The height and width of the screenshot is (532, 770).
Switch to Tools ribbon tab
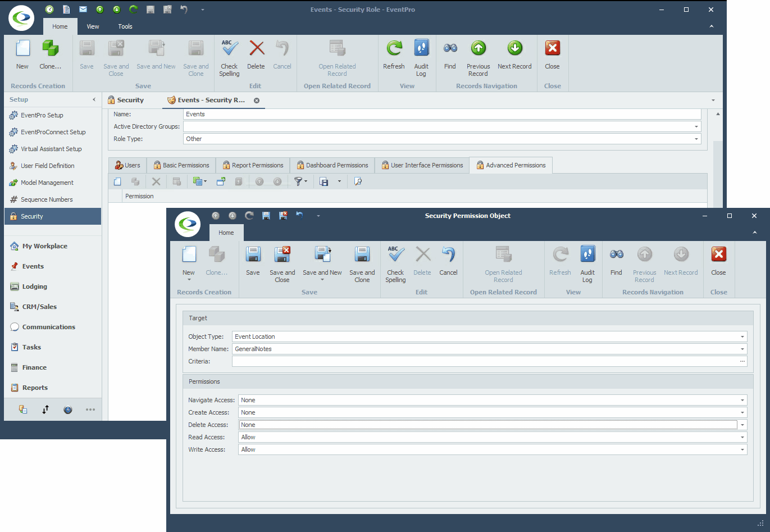point(125,26)
